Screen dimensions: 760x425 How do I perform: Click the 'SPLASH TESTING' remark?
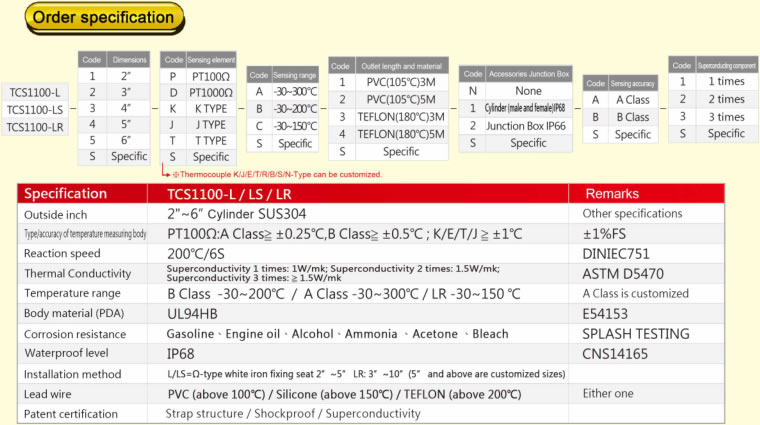pyautogui.click(x=635, y=334)
